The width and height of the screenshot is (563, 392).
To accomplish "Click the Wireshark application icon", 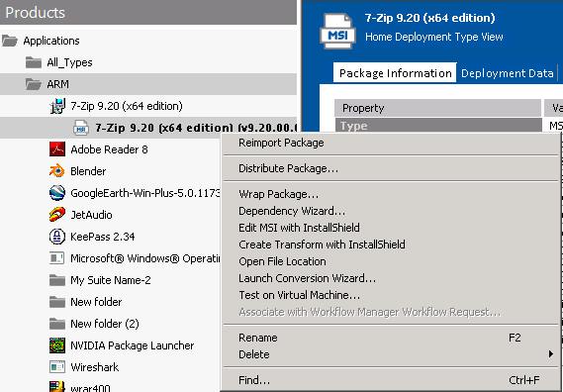I will [57, 367].
